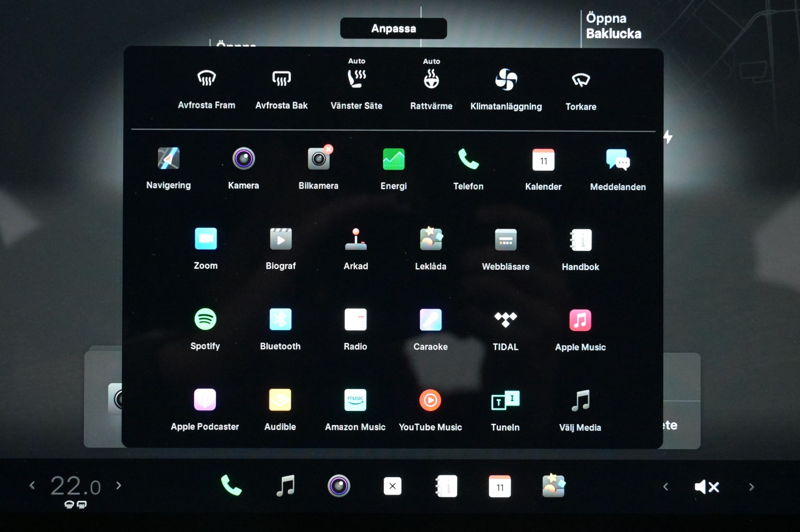This screenshot has height=532, width=800.
Task: Open the Webbläsare browser
Action: click(506, 250)
